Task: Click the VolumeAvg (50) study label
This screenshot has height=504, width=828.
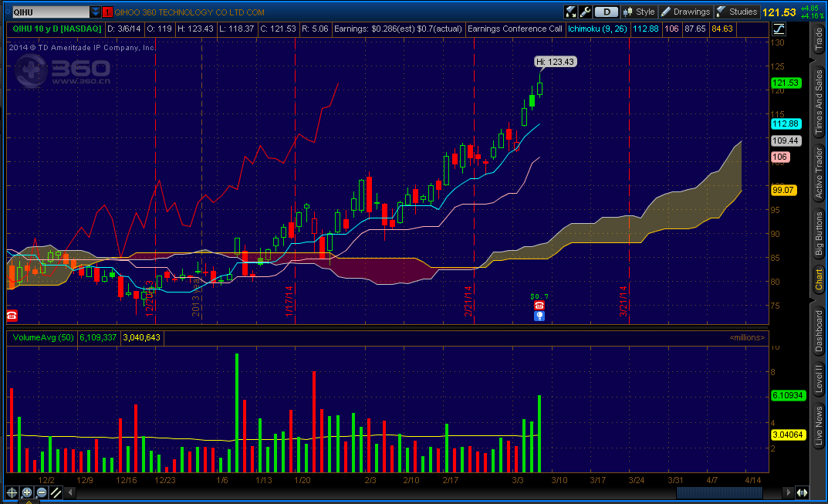Action: coord(42,337)
